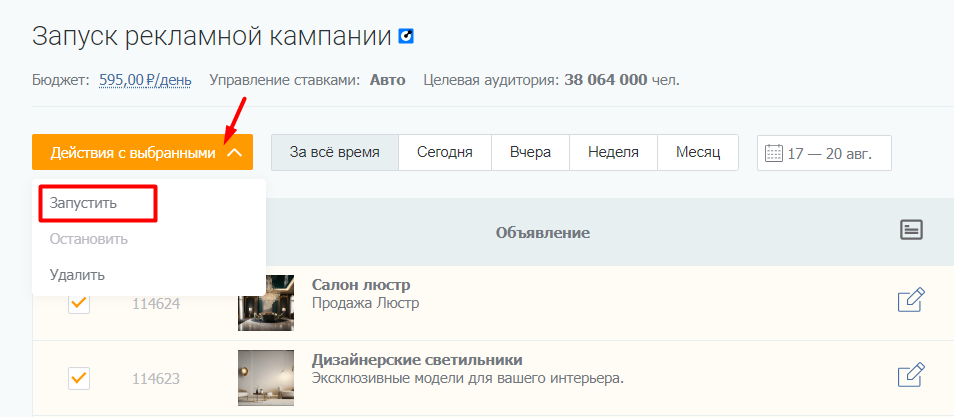This screenshot has width=954, height=417.
Task: Click the edit icon for Салон люстр
Action: [910, 300]
